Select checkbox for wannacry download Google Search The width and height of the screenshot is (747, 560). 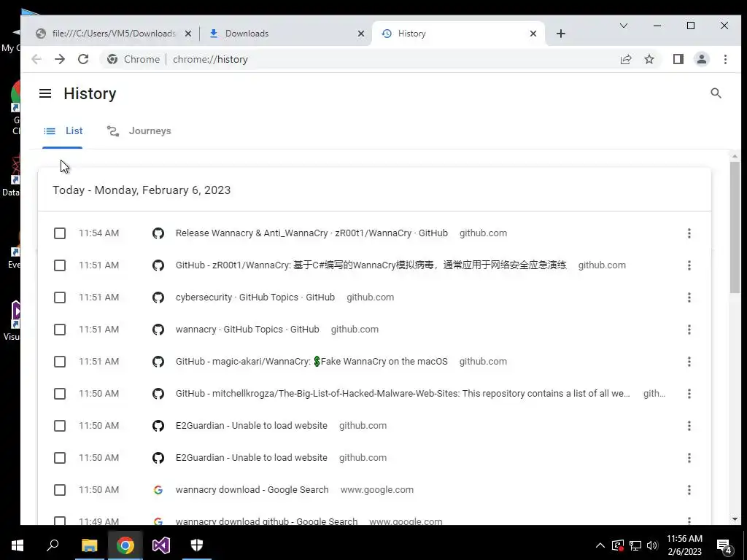pyautogui.click(x=60, y=490)
